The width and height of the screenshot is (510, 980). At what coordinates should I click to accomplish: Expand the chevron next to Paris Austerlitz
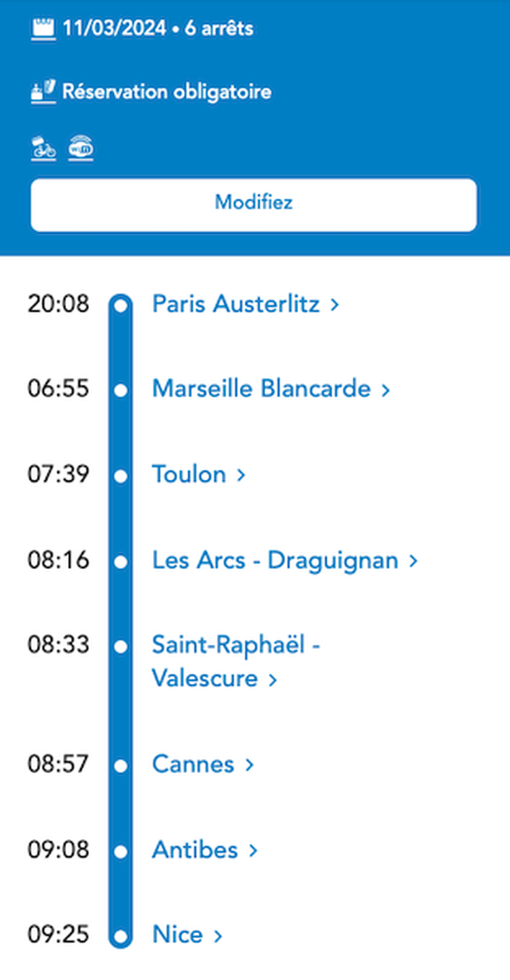click(335, 305)
